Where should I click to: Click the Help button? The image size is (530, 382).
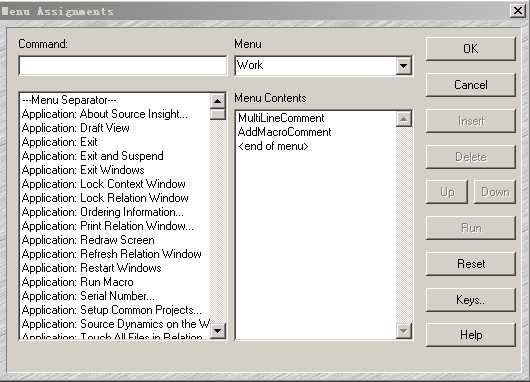click(x=471, y=335)
